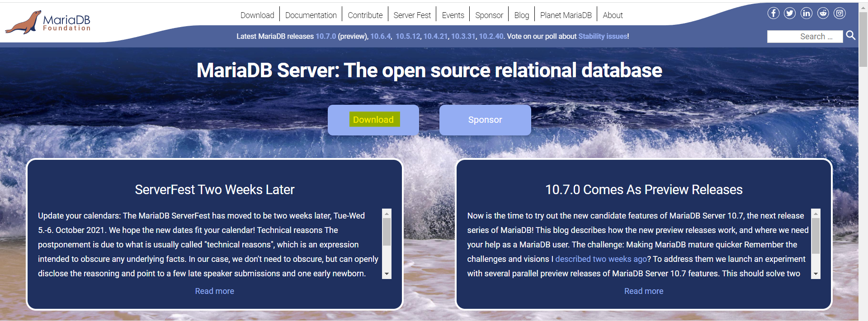The image size is (868, 321).
Task: Focus the Search input field
Action: [x=805, y=37]
